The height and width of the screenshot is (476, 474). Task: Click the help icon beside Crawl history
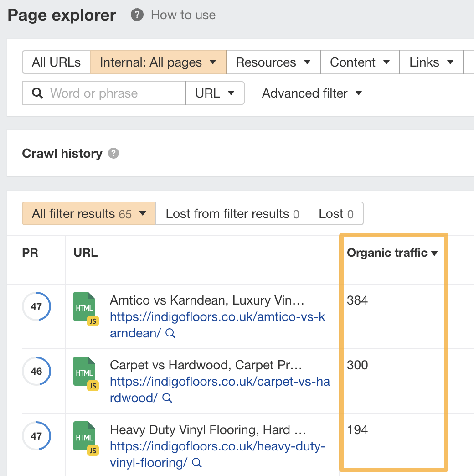113,154
